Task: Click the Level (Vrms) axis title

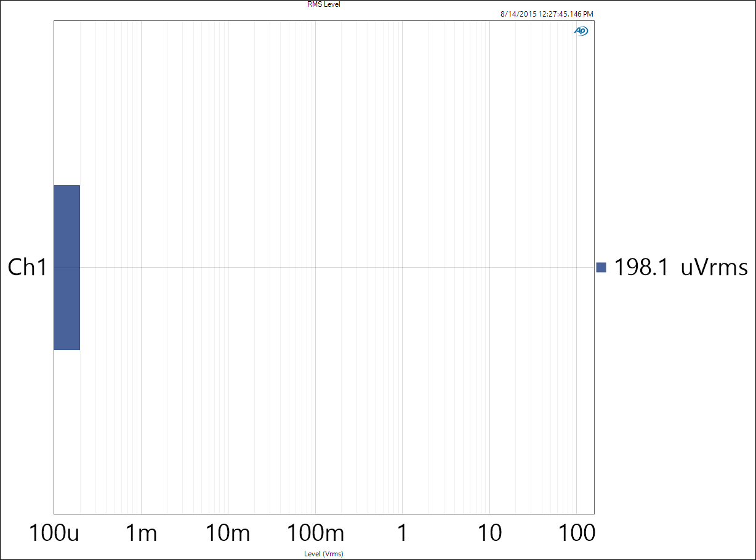Action: point(324,554)
